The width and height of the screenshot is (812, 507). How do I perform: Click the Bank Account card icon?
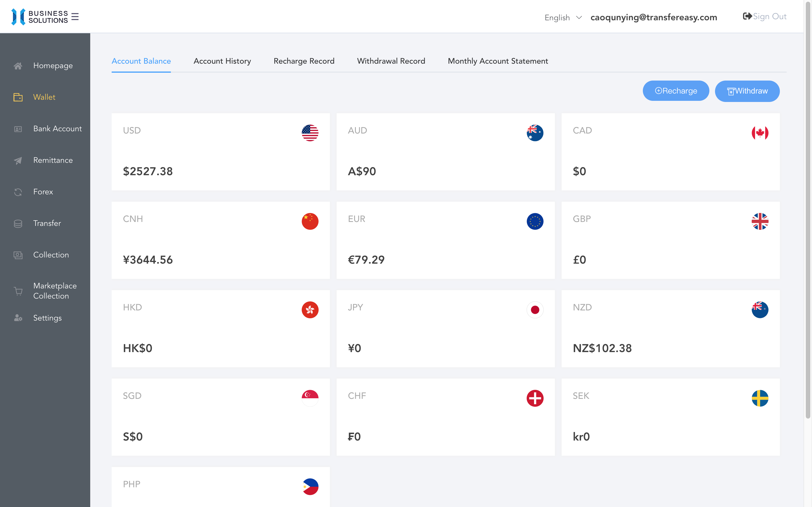pyautogui.click(x=18, y=129)
